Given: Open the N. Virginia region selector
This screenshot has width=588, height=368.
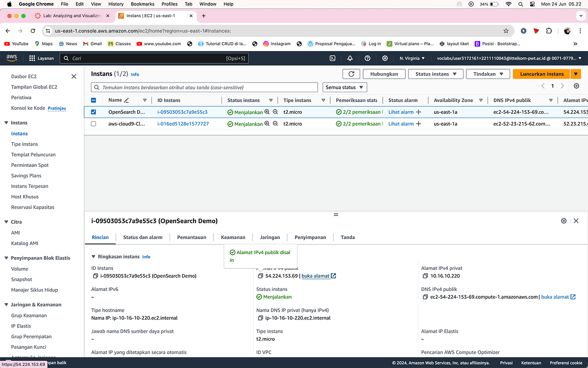Looking at the screenshot, I should tap(412, 57).
